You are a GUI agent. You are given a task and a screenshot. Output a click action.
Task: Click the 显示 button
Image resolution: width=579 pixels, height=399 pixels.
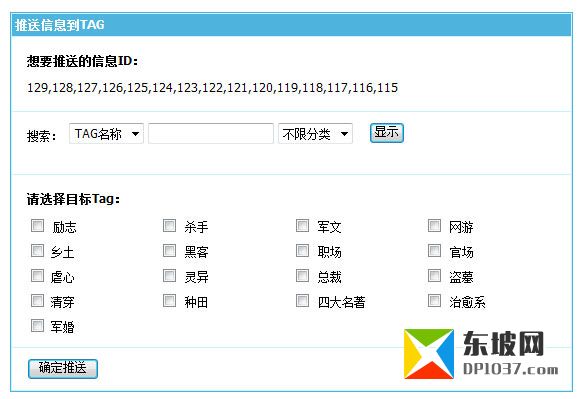point(387,133)
